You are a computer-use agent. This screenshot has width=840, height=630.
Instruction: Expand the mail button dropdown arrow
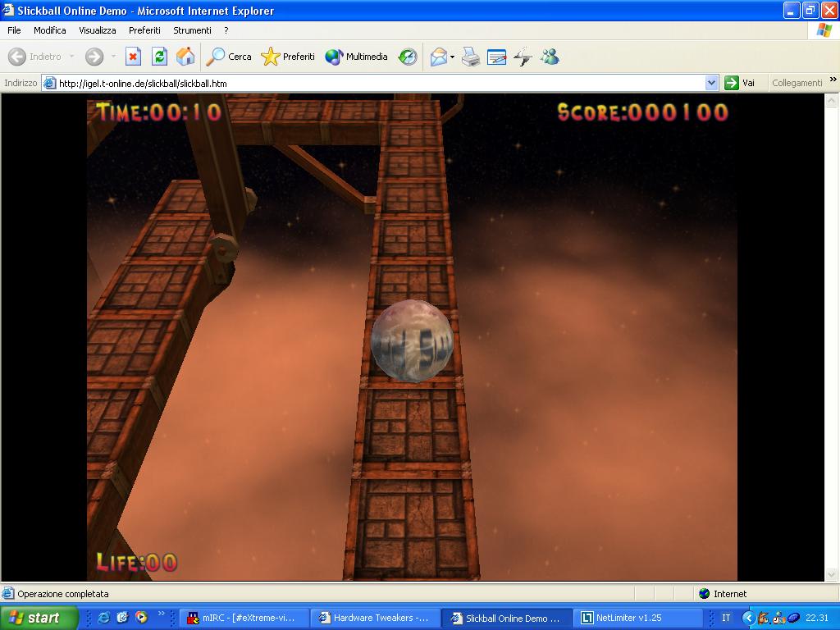tap(453, 57)
